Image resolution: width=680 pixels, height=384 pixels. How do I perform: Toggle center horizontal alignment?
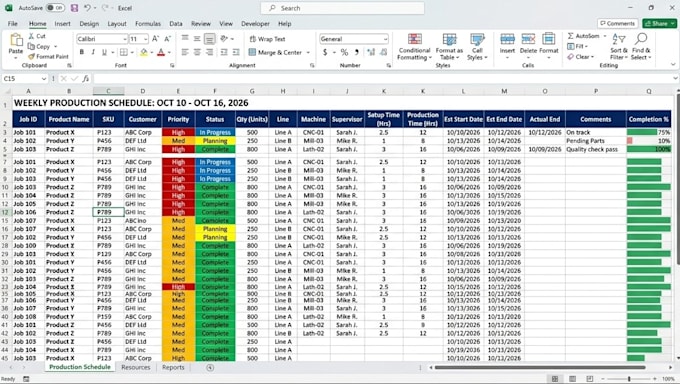pyautogui.click(x=197, y=52)
